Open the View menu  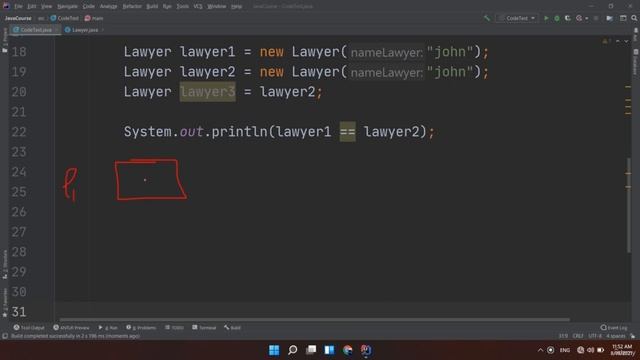tap(47, 6)
